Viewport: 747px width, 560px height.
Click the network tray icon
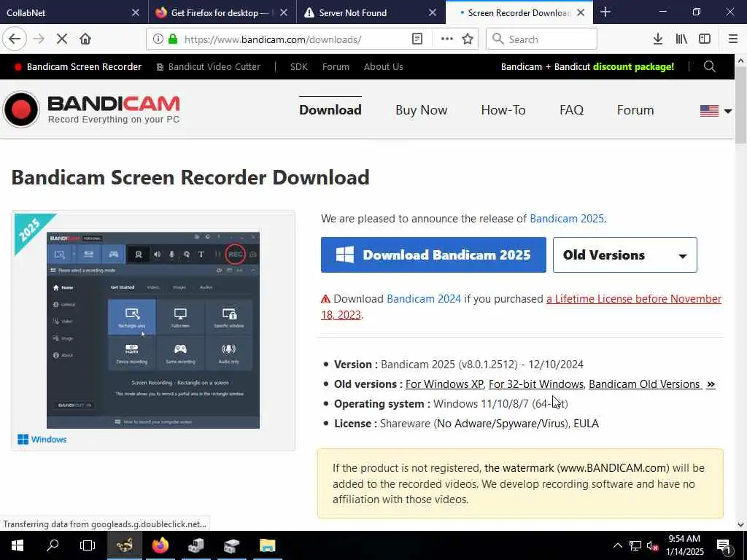pyautogui.click(x=635, y=545)
